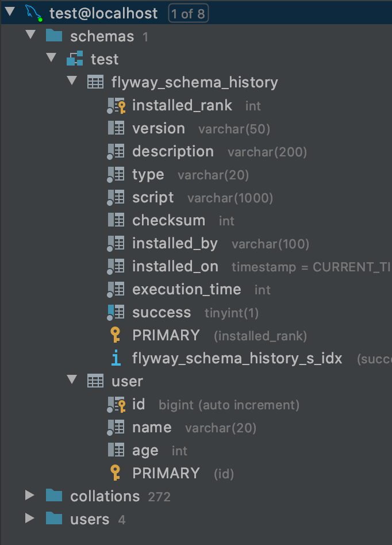Image resolution: width=392 pixels, height=545 pixels.
Task: Click the users folder icon
Action: pos(54,519)
